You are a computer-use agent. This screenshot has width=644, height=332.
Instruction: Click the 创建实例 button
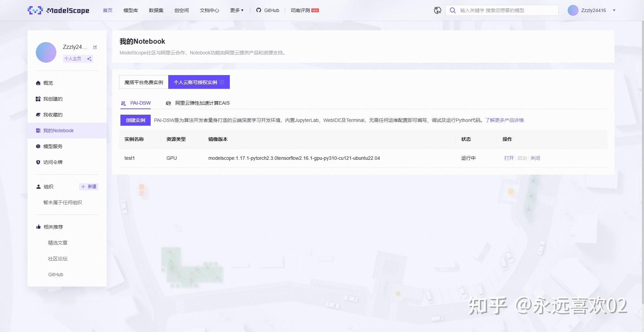click(x=136, y=120)
